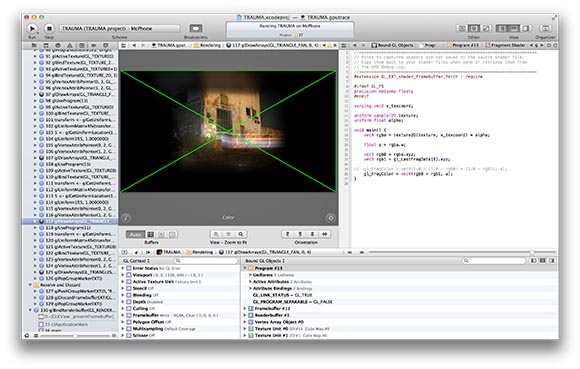The height and width of the screenshot is (369, 580).
Task: Select the GL_LINK_STATUS = GL_TRUE row
Action: coord(400,295)
